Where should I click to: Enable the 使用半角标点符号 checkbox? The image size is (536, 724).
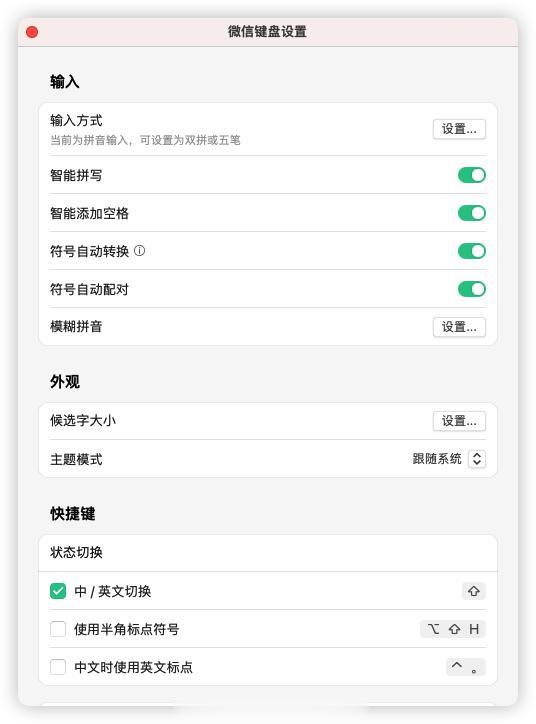point(58,629)
